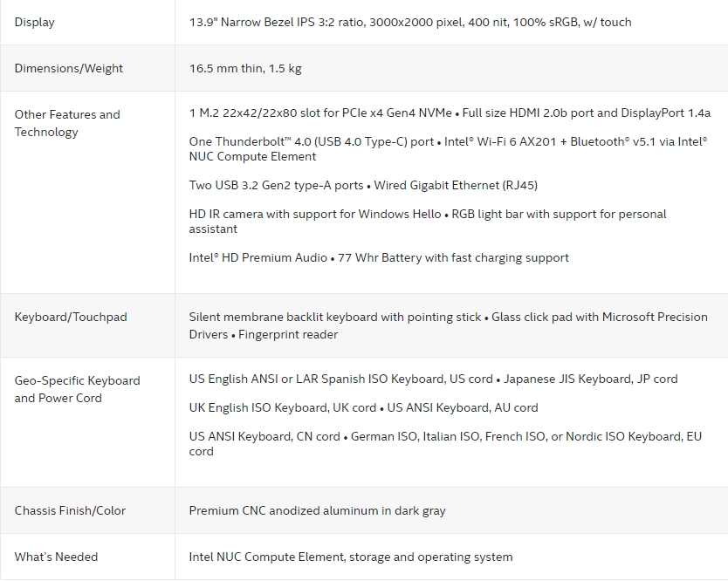Click the Intel HD Premium Audio line
Screen dimensions: 728x581
(379, 257)
